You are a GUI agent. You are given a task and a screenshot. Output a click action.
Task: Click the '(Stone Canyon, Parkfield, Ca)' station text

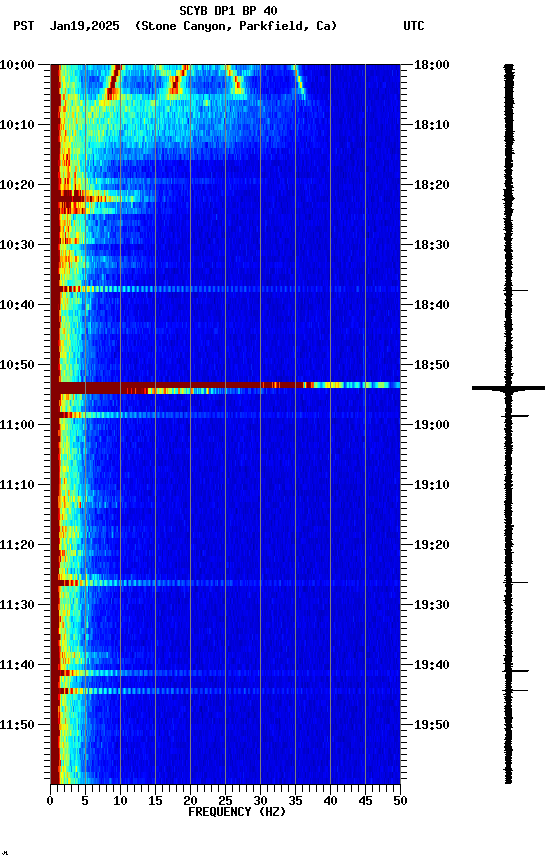click(236, 26)
